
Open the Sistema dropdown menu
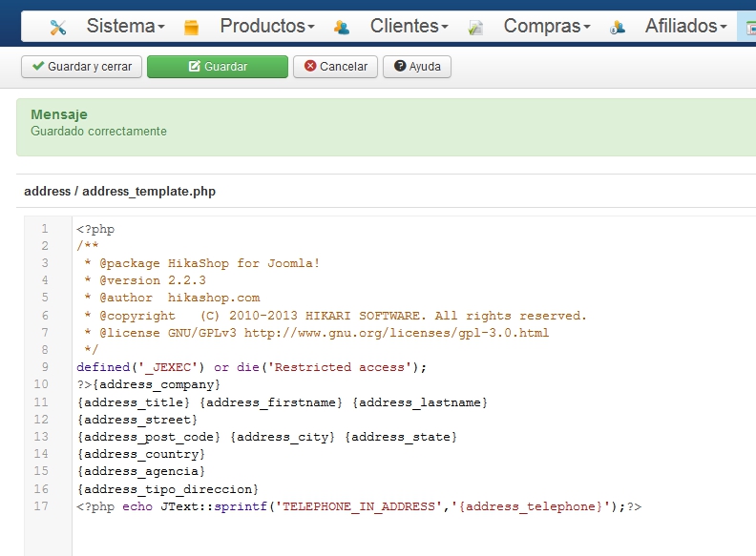[x=125, y=26]
